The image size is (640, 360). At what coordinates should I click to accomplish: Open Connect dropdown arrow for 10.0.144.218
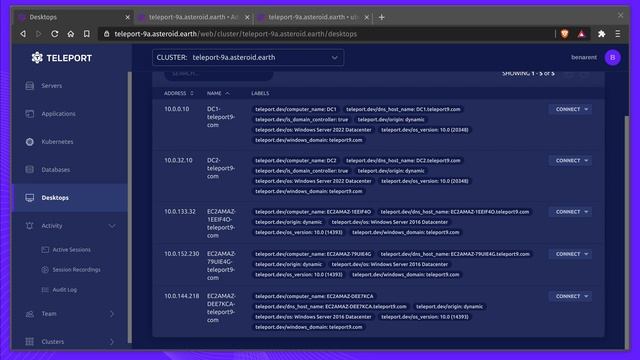pos(587,296)
